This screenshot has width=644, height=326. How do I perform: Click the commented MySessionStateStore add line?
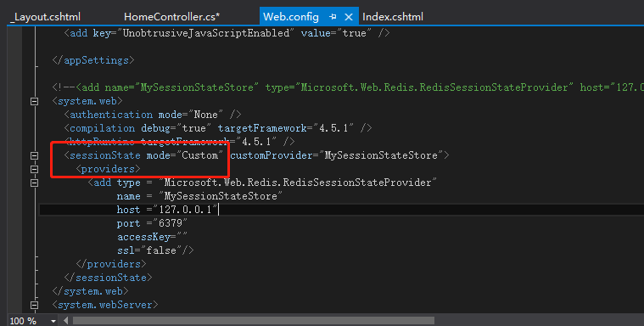pos(348,87)
